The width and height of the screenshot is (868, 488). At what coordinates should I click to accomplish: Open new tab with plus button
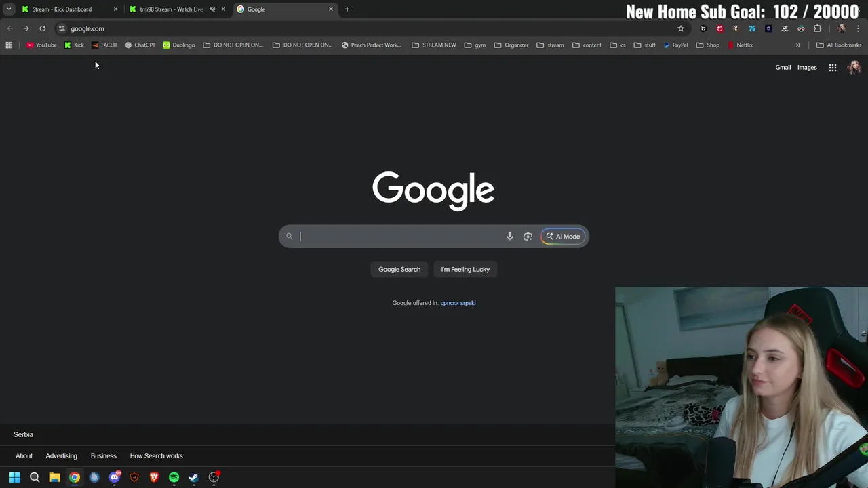(347, 9)
